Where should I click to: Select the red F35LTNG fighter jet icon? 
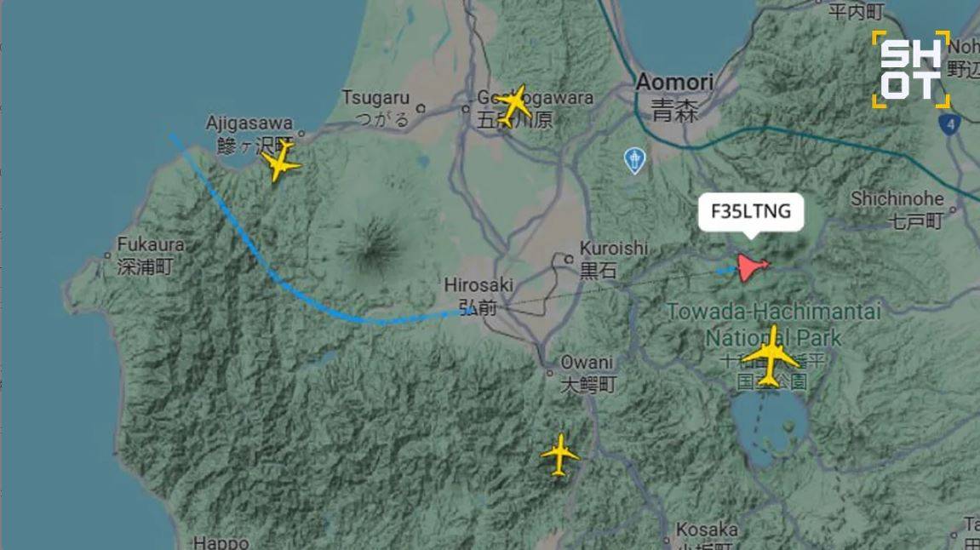tap(754, 267)
